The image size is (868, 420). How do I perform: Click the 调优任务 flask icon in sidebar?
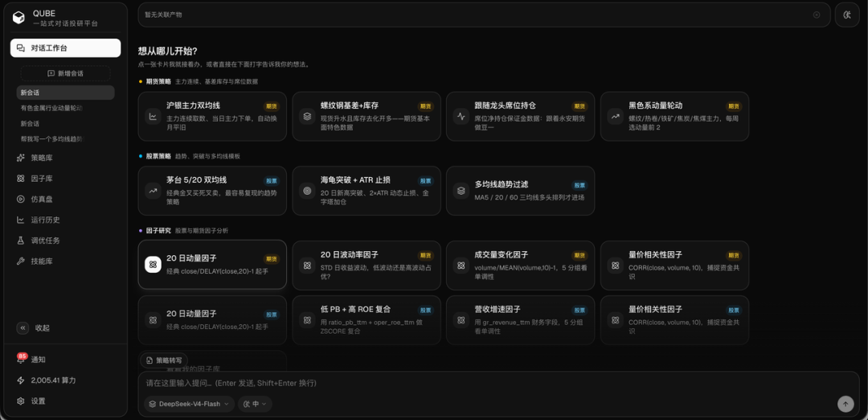pyautogui.click(x=20, y=241)
